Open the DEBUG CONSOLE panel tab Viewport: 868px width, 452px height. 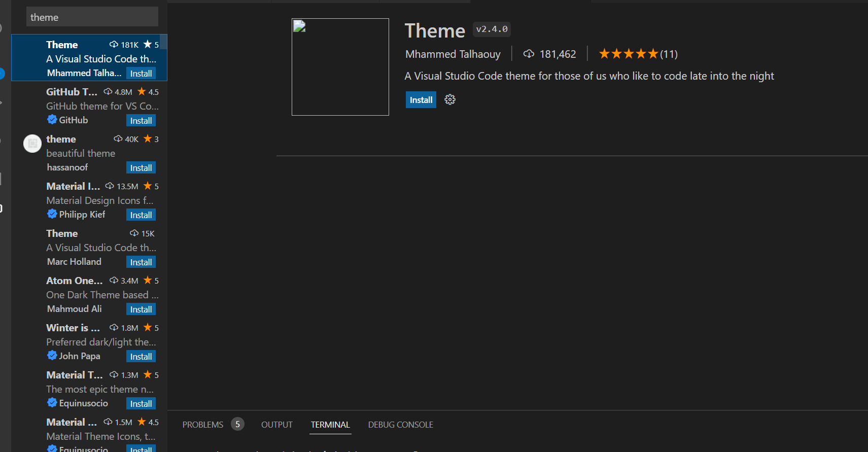pos(401,425)
